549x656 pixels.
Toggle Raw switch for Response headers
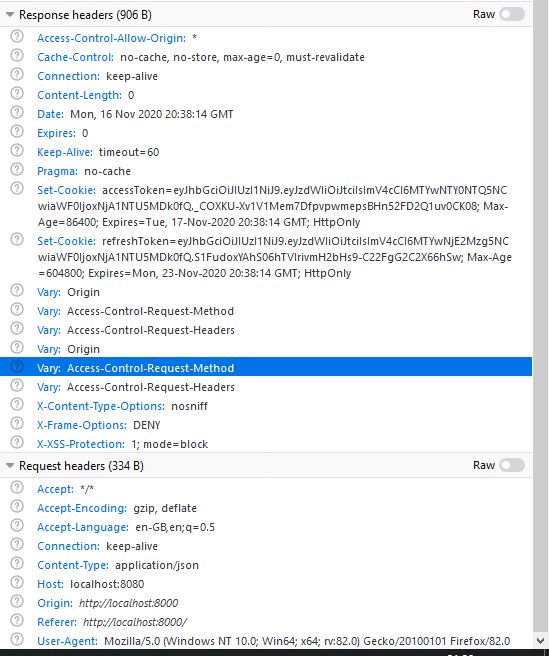[x=512, y=14]
